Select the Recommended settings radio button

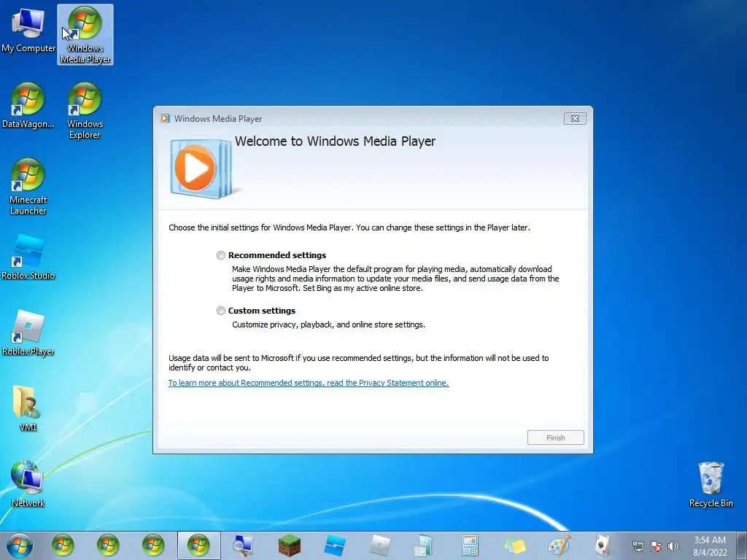[221, 255]
